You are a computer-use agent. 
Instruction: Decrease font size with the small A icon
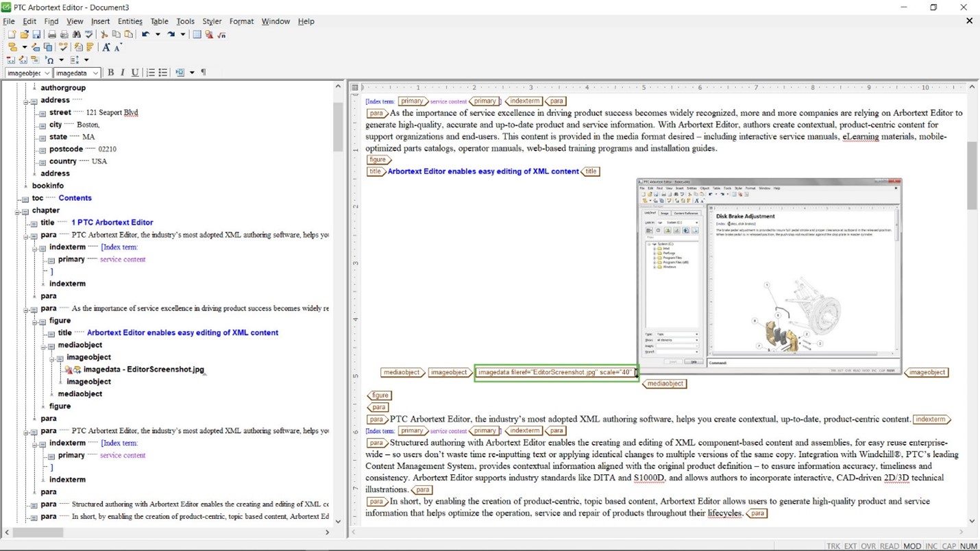pos(118,48)
